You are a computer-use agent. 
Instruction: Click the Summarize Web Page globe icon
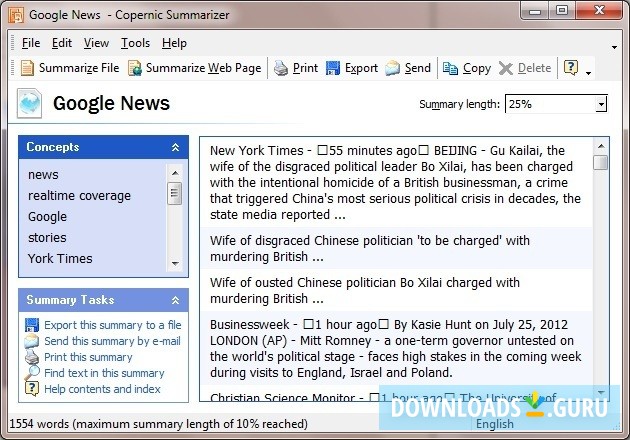(x=135, y=68)
